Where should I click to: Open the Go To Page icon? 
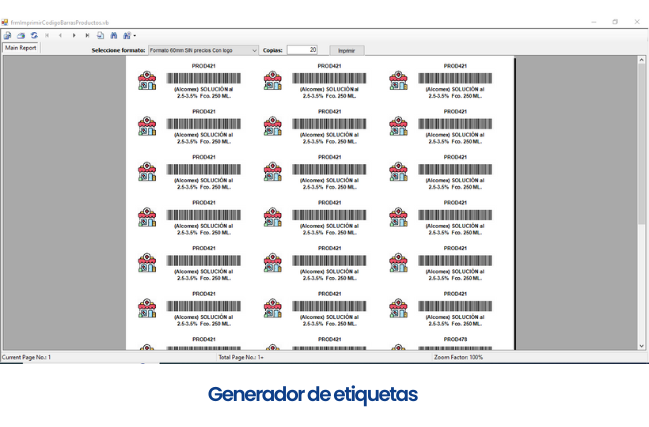[x=100, y=36]
